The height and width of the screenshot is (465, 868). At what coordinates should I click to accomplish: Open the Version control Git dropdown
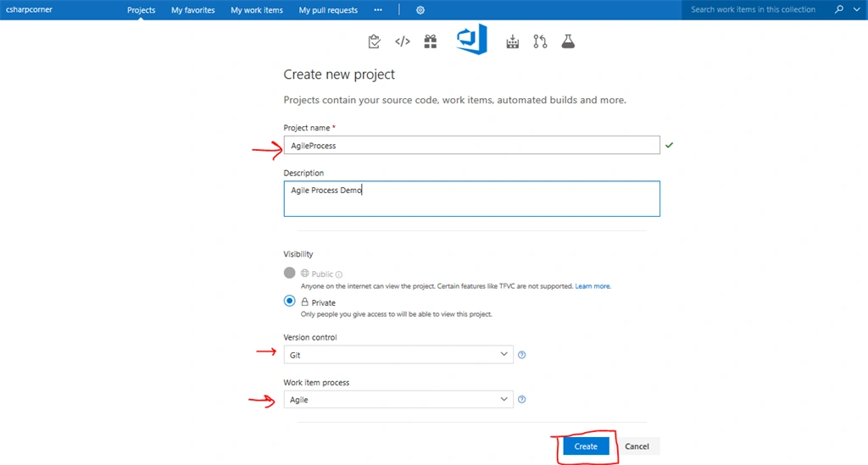click(398, 354)
